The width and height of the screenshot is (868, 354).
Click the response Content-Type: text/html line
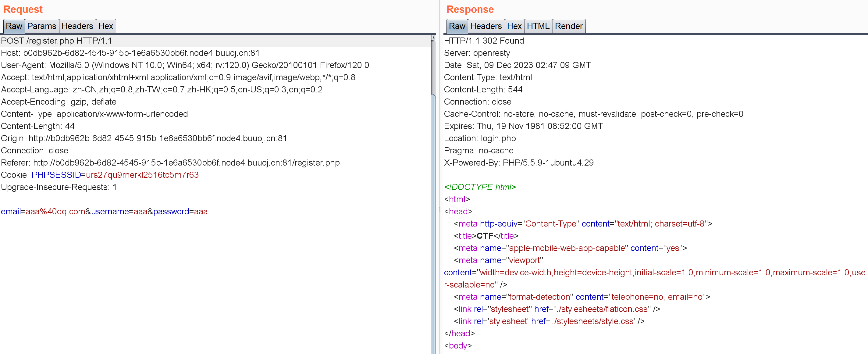tap(488, 77)
